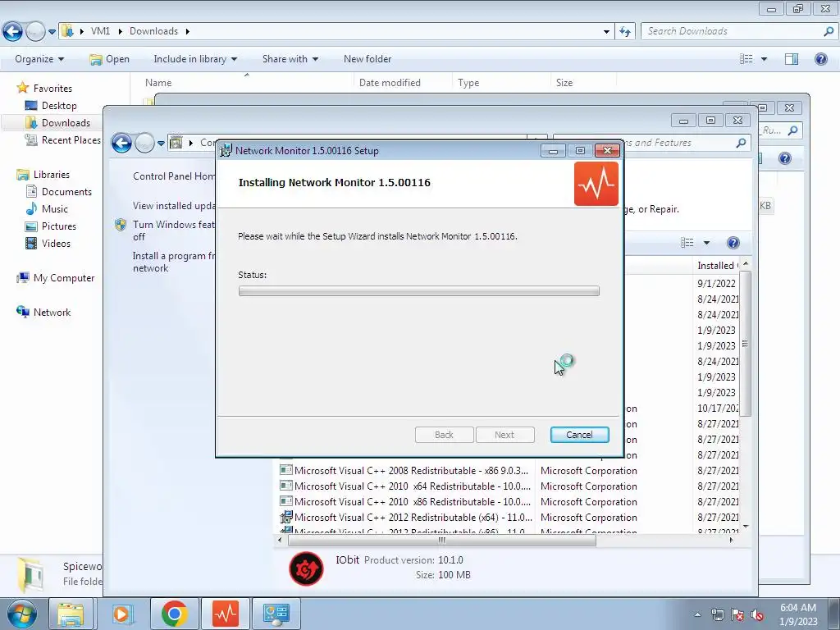
Task: Toggle the preview pane in Downloads window
Action: [792, 59]
